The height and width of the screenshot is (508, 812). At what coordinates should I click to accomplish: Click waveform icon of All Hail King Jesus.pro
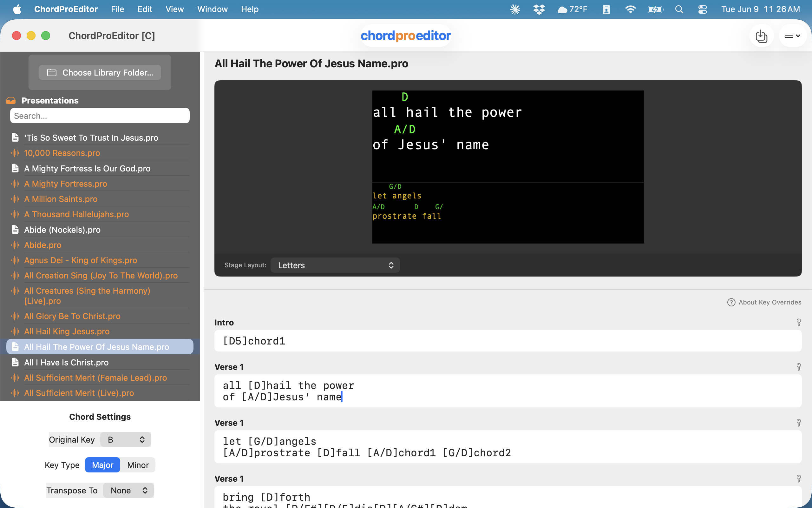[x=15, y=331]
